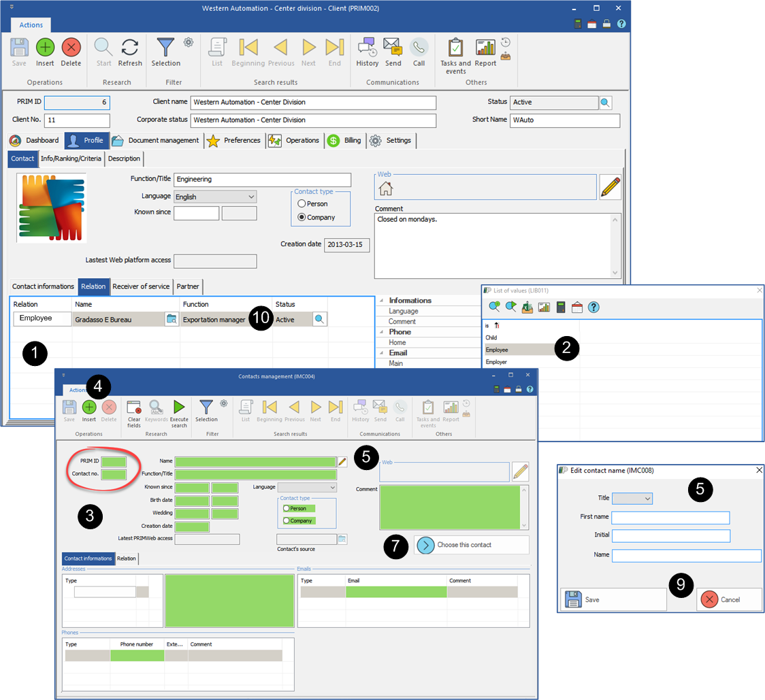Open Report in the Client window toolbar
Screen dimensions: 765x700
(485, 52)
